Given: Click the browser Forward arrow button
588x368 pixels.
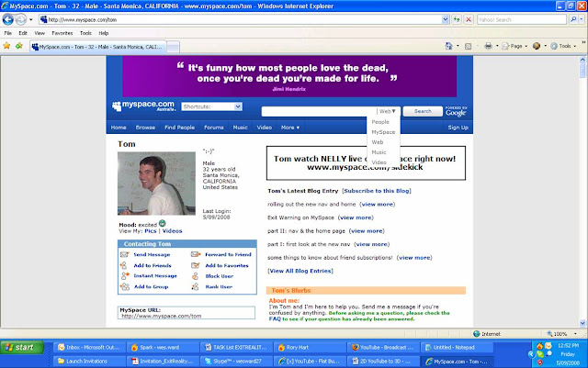Looking at the screenshot, I should [21, 19].
